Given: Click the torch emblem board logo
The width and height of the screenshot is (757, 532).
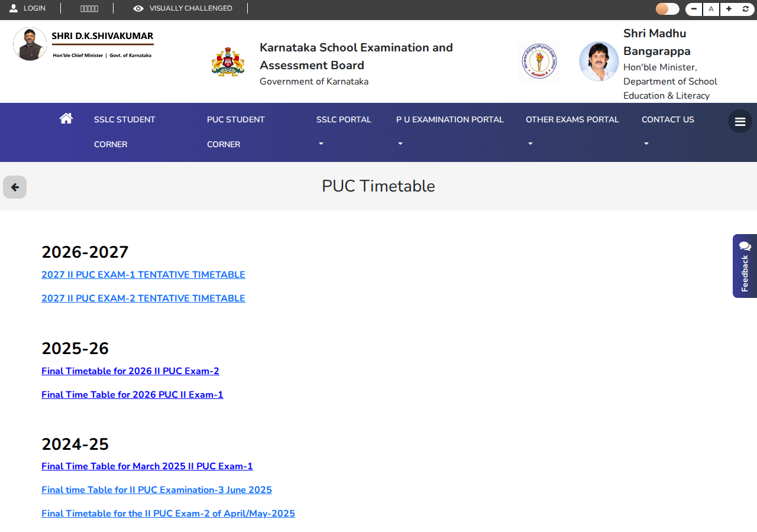Looking at the screenshot, I should click(539, 61).
